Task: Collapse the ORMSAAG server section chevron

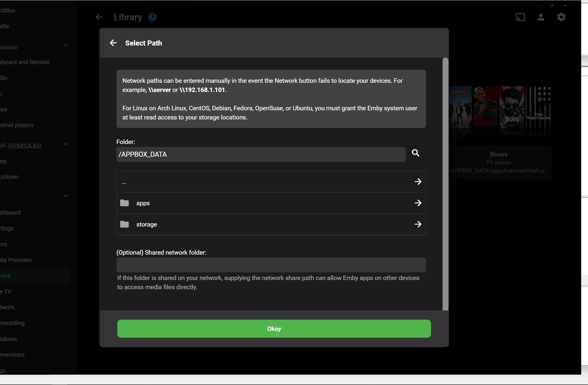Action: point(66,144)
